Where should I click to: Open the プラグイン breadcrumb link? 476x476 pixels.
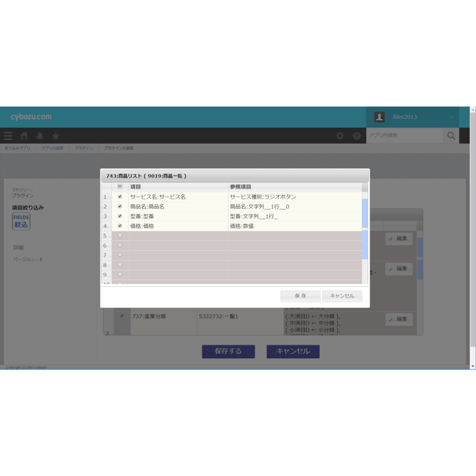pos(84,148)
